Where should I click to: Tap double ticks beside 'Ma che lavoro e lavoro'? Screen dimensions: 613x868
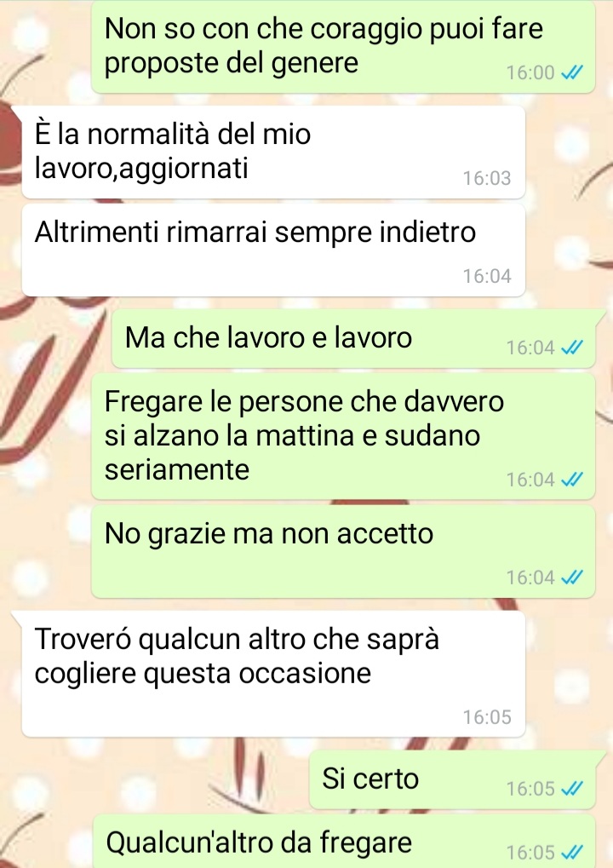572,348
